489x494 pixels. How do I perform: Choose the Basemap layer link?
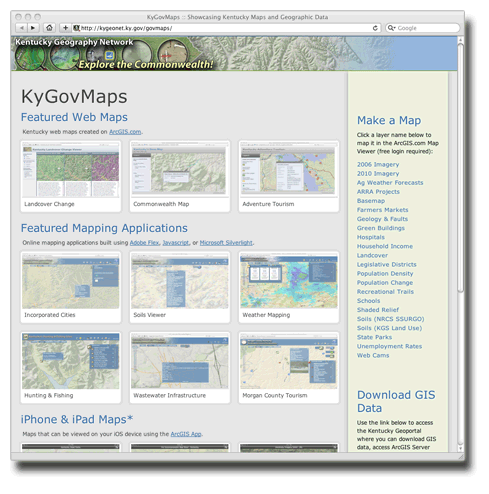pyautogui.click(x=371, y=201)
